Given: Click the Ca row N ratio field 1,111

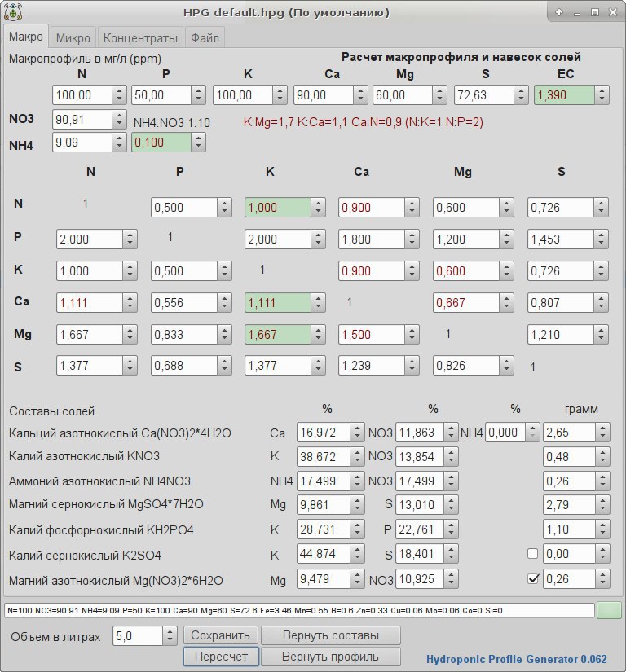Looking at the screenshot, I should (x=90, y=302).
